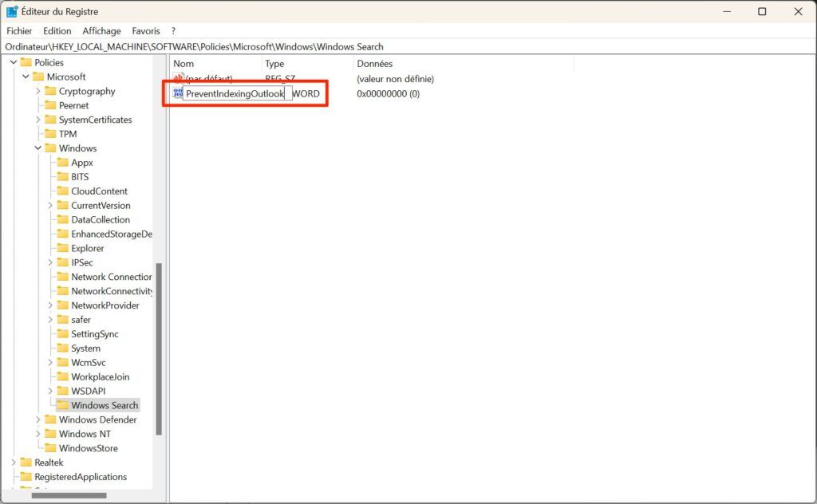Select the RegisteredApplications folder icon
This screenshot has height=504, width=817.
(26, 477)
